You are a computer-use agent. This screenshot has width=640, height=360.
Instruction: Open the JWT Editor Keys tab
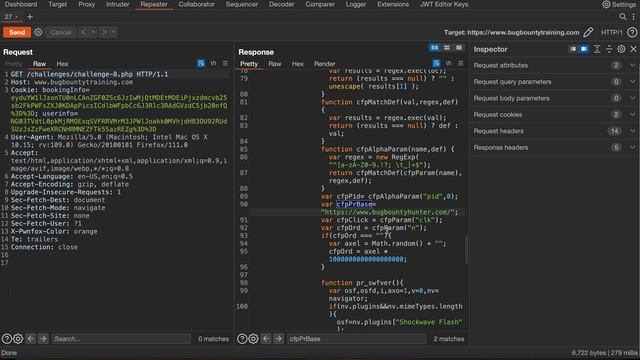coord(444,4)
